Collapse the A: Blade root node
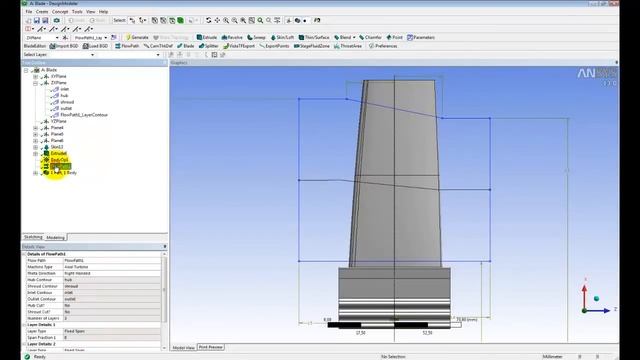640x360 pixels. pos(26,70)
